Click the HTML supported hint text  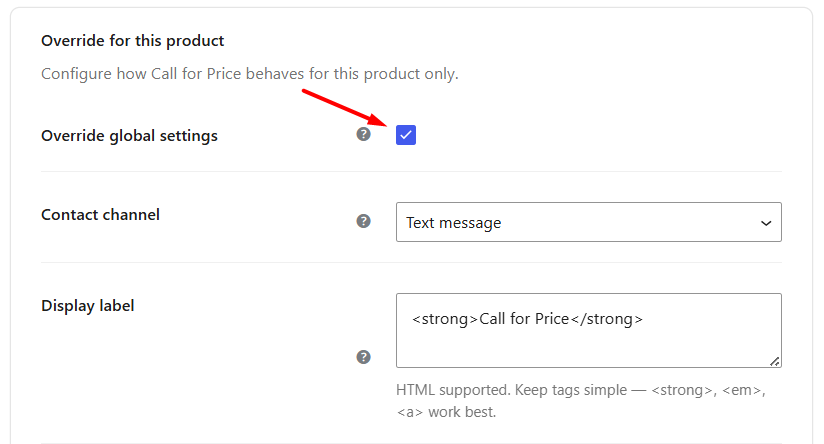581,401
